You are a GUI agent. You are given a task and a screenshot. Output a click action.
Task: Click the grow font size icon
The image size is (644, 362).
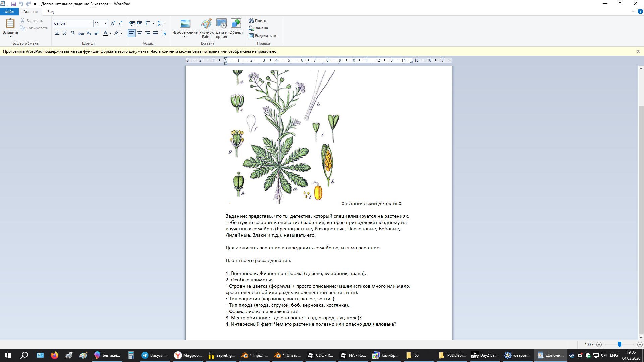[x=113, y=23]
